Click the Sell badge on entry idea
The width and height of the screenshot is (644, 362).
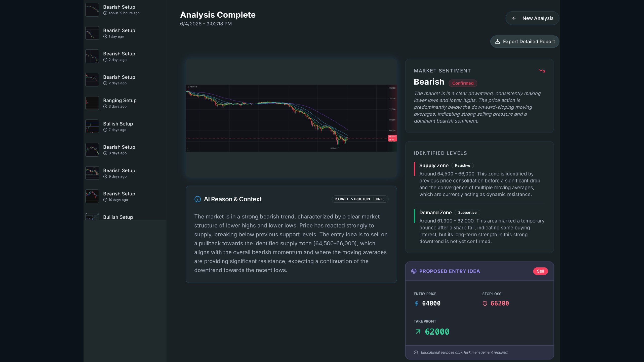(540, 271)
